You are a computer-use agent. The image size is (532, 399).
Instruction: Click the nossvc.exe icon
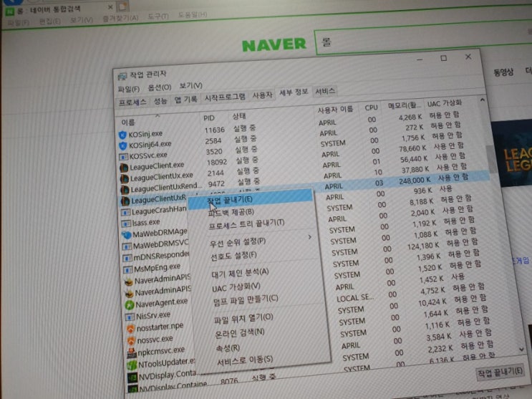(131, 340)
